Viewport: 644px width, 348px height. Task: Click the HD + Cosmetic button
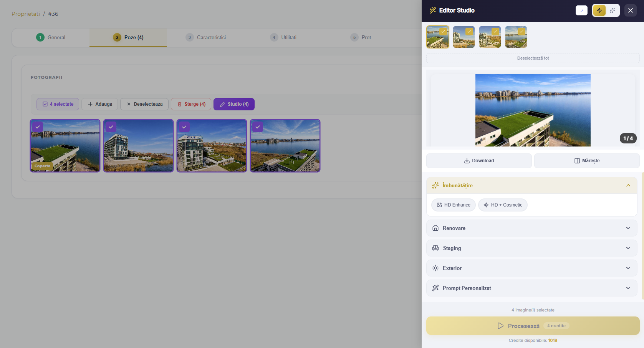[x=503, y=205]
